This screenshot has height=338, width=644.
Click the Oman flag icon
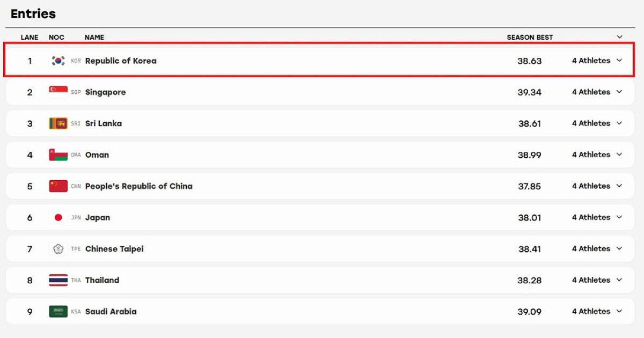pos(58,155)
